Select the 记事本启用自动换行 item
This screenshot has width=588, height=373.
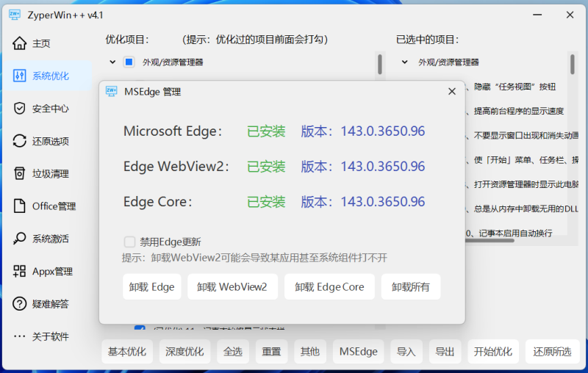tap(515, 233)
